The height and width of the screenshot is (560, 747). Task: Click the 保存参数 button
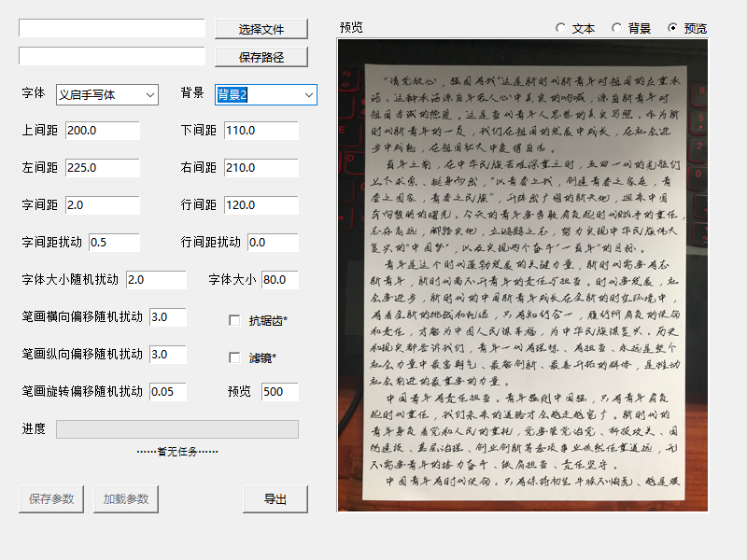pos(51,499)
